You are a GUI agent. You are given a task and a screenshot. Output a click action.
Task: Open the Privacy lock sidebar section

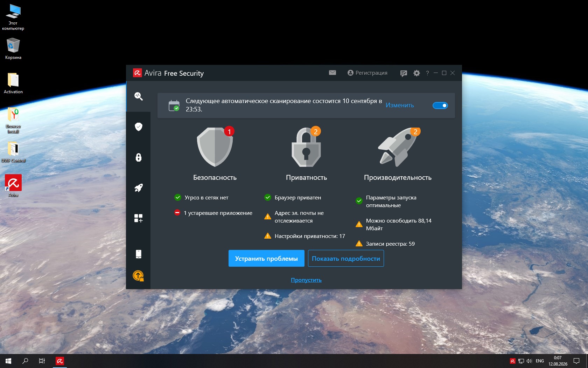139,157
